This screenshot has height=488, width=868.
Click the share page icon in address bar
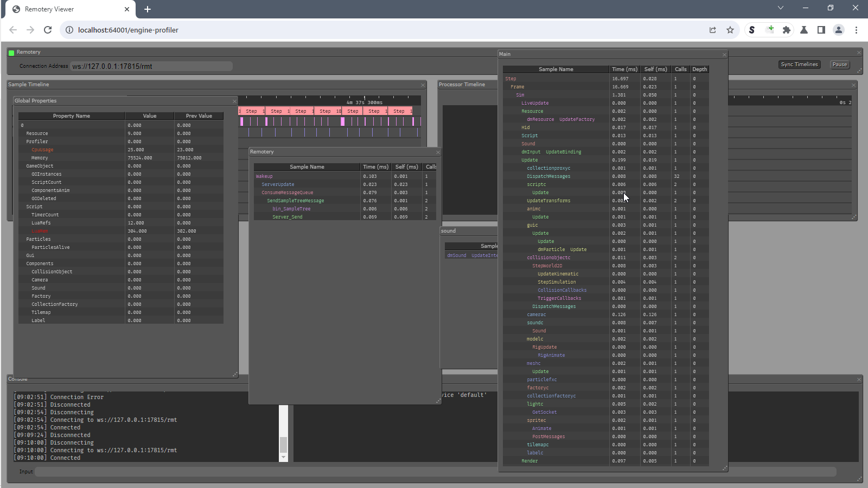(x=713, y=30)
